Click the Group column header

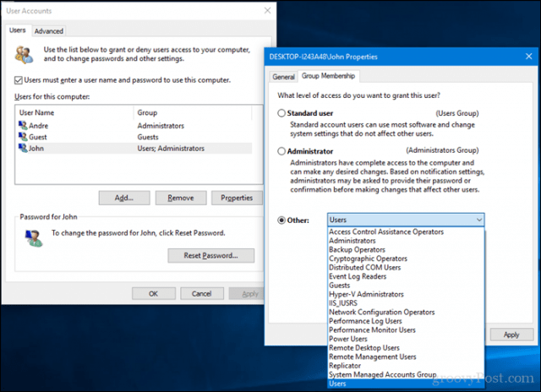coord(193,112)
